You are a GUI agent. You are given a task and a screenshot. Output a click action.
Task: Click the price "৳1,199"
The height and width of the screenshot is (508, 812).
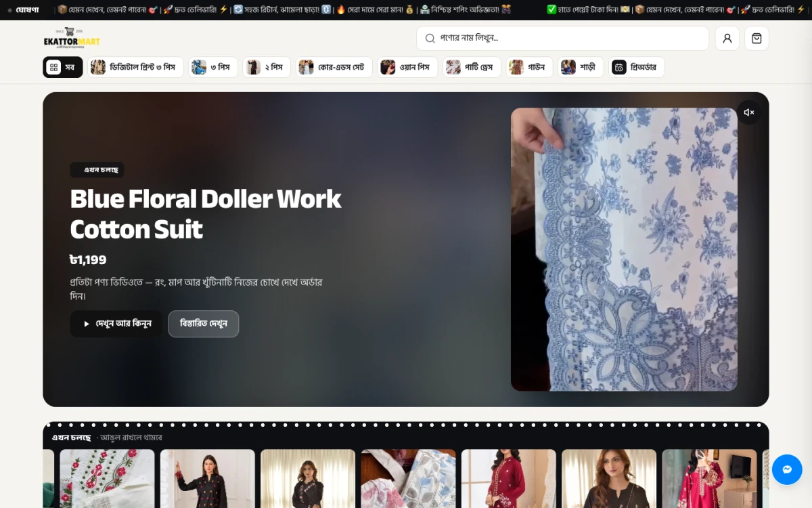coord(89,260)
